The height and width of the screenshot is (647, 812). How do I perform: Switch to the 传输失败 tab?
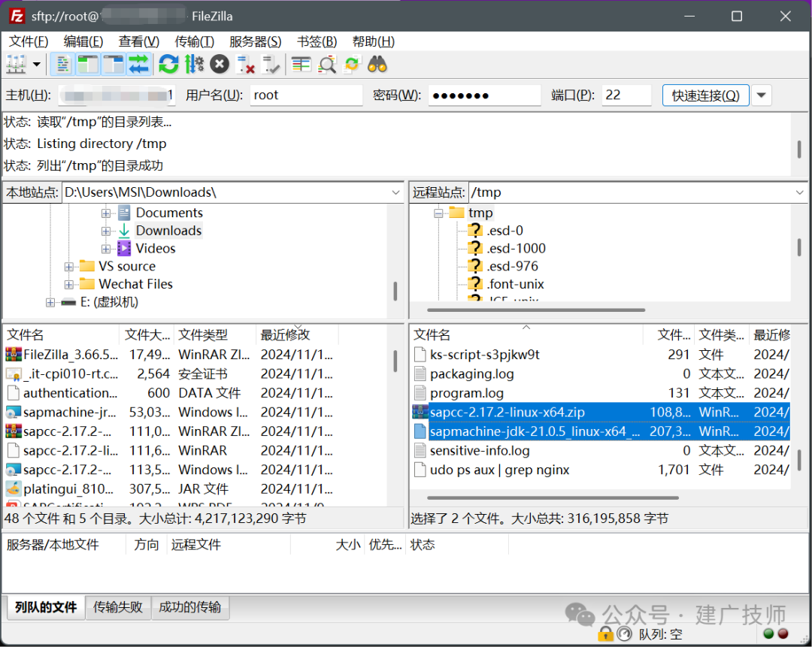click(x=117, y=607)
